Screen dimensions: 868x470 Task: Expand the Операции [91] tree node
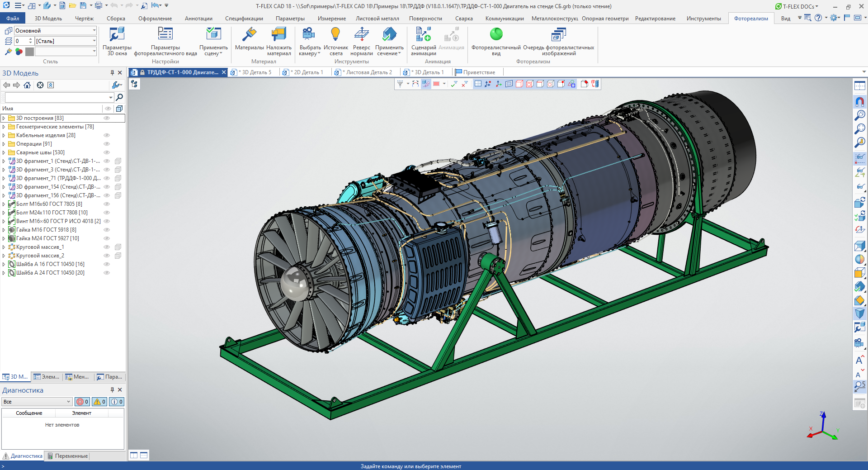tap(4, 144)
